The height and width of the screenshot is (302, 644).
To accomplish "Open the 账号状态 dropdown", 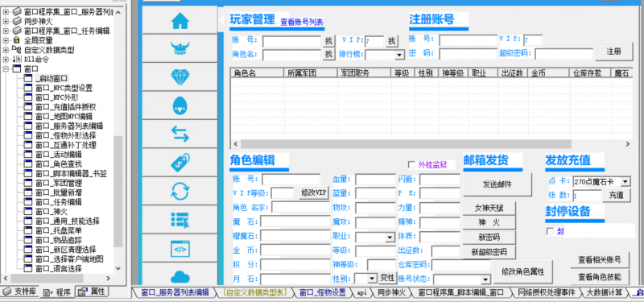I will tap(486, 279).
